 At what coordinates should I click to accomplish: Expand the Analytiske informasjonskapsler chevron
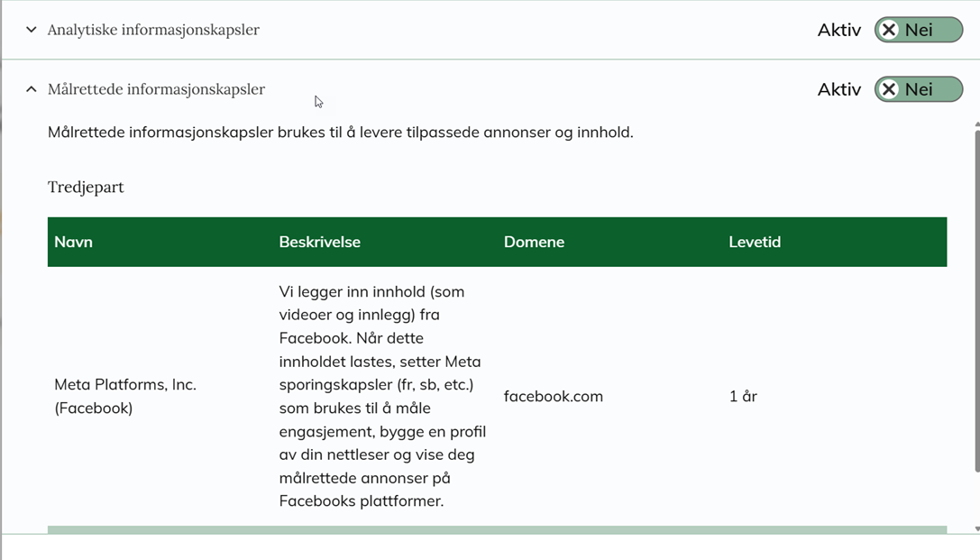(32, 30)
